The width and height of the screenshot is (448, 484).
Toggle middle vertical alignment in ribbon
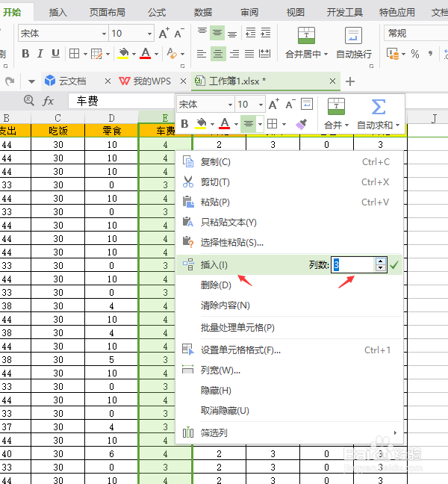[217, 33]
